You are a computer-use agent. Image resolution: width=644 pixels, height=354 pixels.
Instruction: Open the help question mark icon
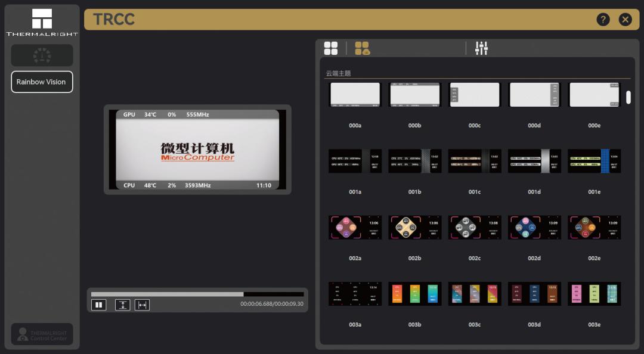pos(603,19)
